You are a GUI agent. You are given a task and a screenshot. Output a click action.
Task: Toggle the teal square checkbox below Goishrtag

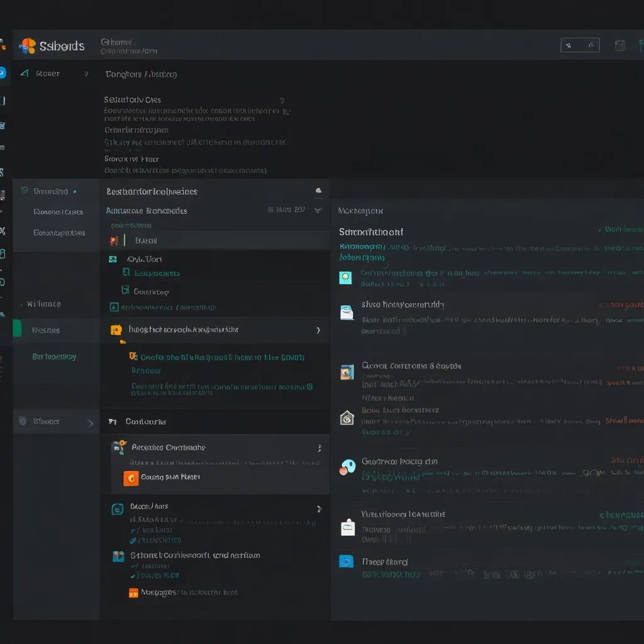(x=114, y=308)
